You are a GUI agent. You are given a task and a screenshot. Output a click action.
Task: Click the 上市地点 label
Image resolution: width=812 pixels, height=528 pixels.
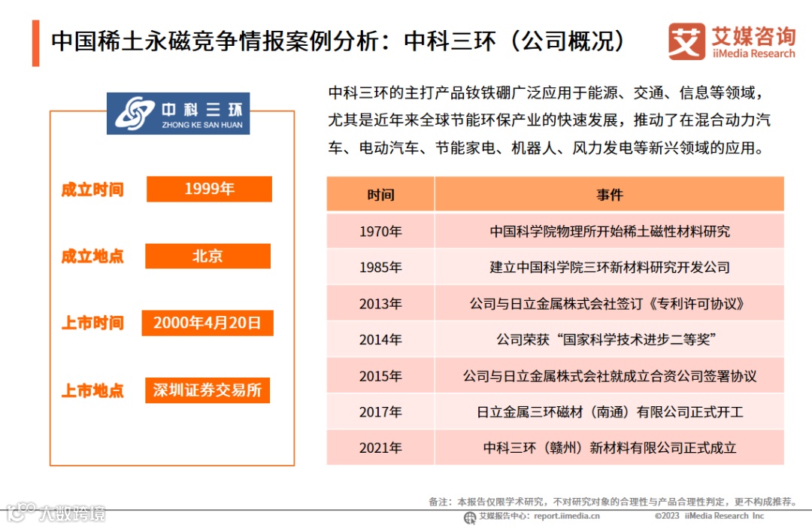coord(92,390)
